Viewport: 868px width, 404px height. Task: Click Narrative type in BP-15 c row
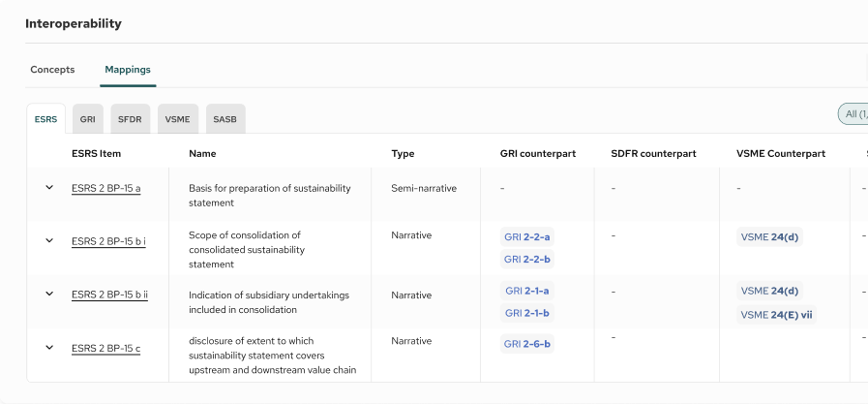pos(411,341)
